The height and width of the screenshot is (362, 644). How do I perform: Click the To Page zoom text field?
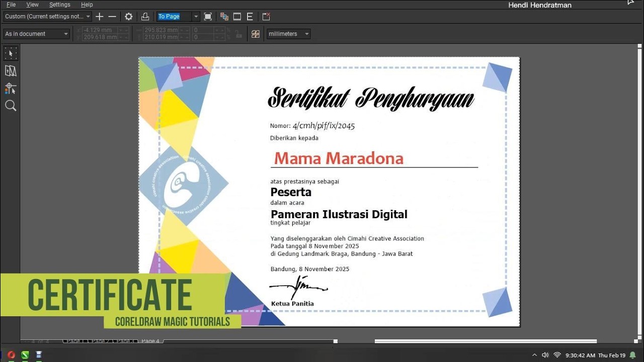(x=174, y=17)
